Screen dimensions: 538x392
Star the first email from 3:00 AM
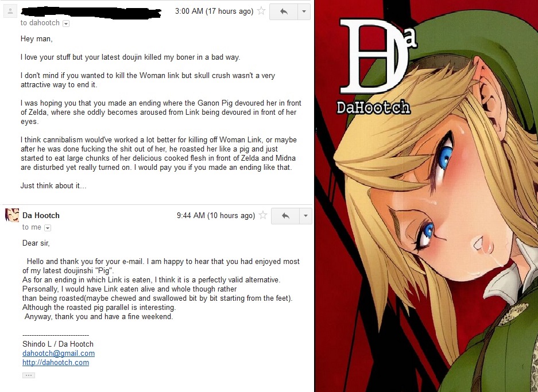click(261, 11)
